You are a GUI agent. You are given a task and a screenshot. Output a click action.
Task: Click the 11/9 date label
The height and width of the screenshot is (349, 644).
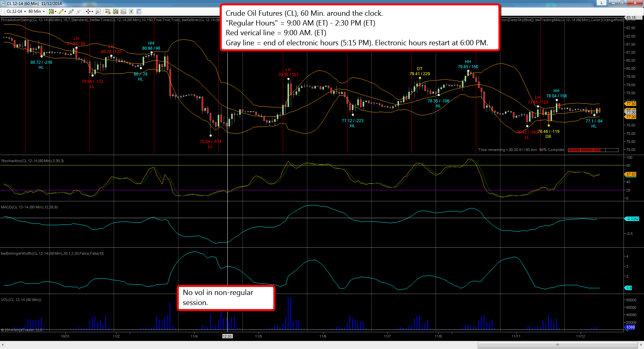(x=438, y=336)
